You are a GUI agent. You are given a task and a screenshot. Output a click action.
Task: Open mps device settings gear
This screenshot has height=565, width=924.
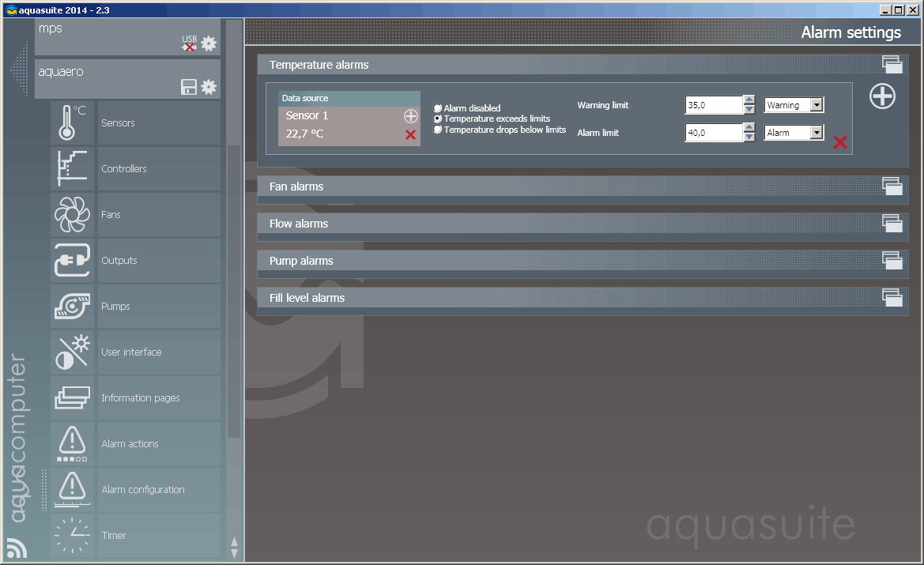(209, 43)
